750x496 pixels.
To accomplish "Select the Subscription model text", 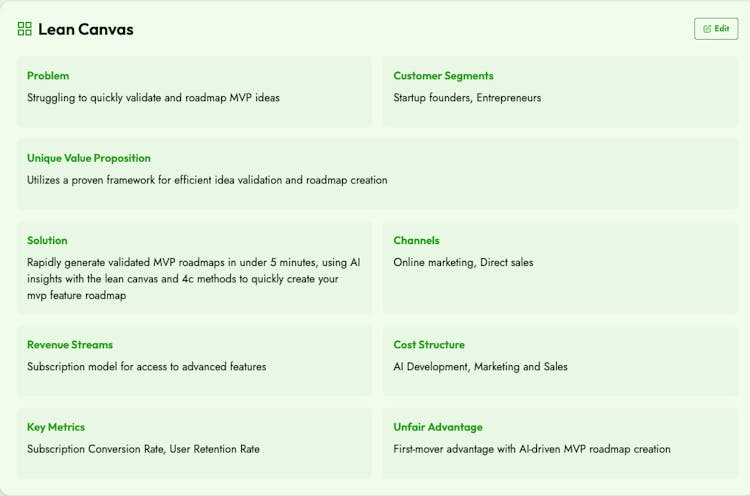I will (x=146, y=366).
